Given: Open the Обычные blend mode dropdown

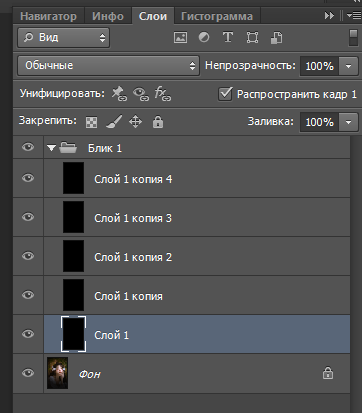Looking at the screenshot, I should tap(109, 65).
